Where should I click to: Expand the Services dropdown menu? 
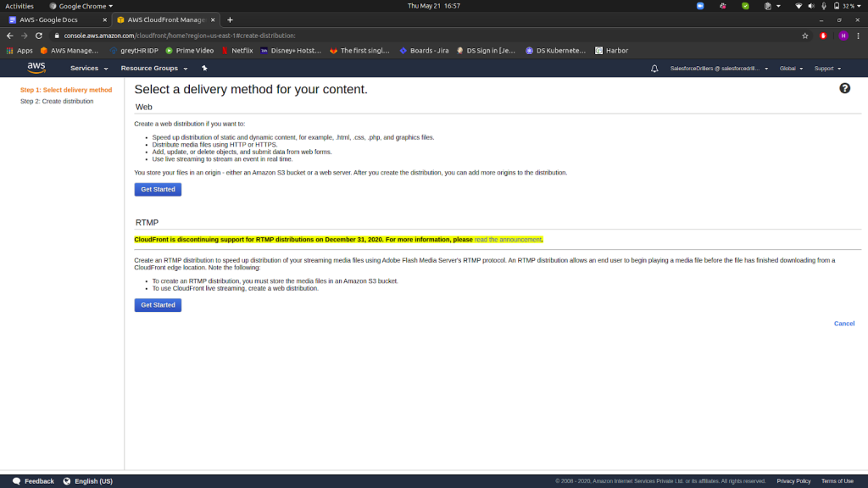pyautogui.click(x=88, y=68)
